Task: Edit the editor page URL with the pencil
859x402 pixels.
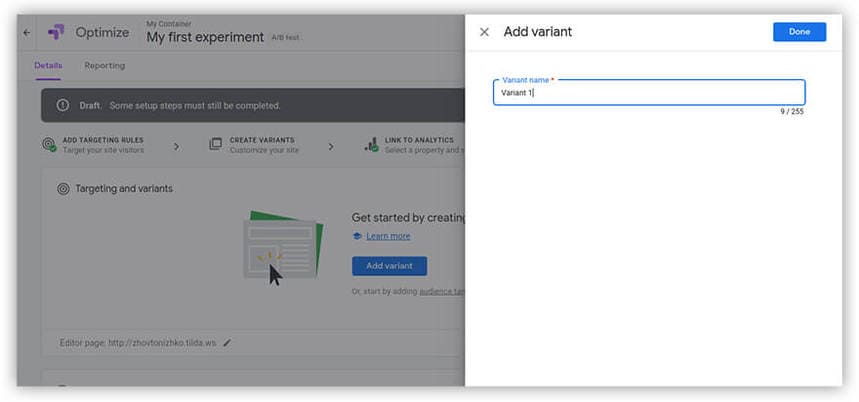Action: tap(227, 343)
